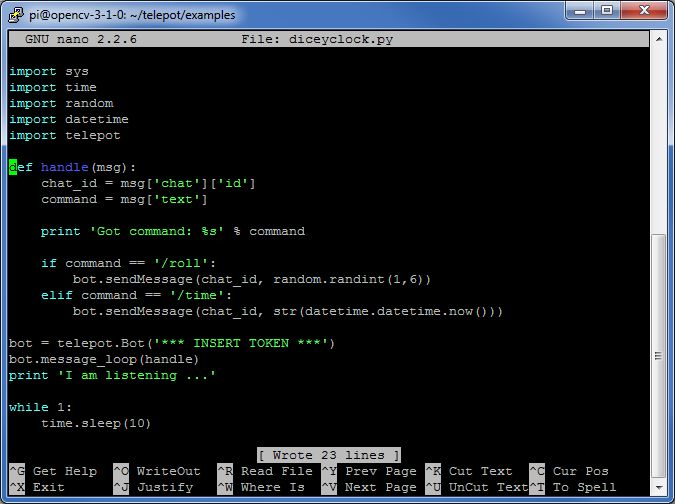The image size is (675, 504).
Task: Click the 'def handle(msg):' line
Action: [72, 167]
